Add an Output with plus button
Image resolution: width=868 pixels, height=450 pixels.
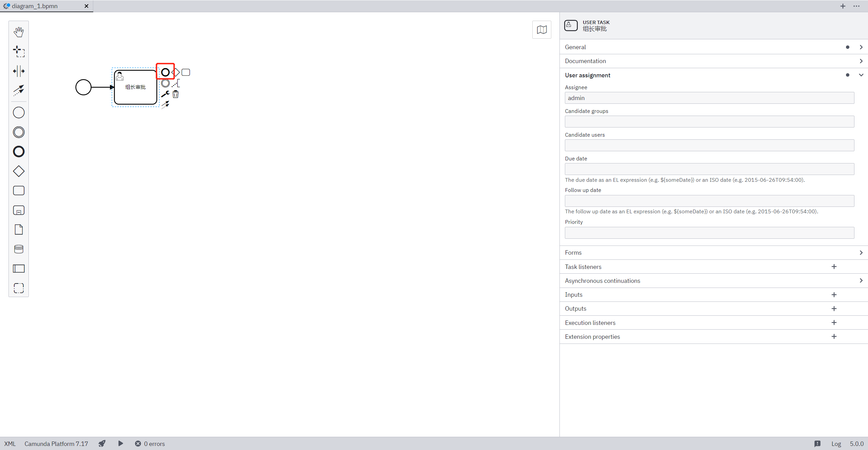click(834, 309)
